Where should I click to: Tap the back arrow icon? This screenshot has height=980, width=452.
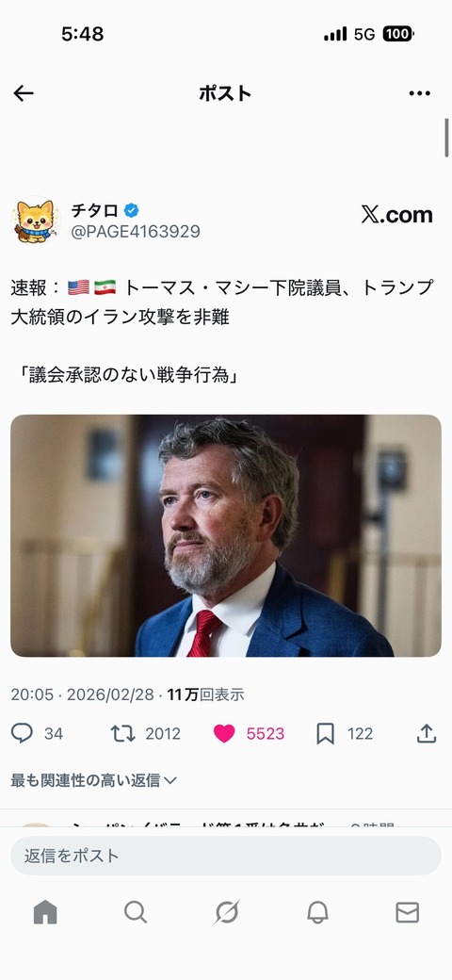click(24, 93)
